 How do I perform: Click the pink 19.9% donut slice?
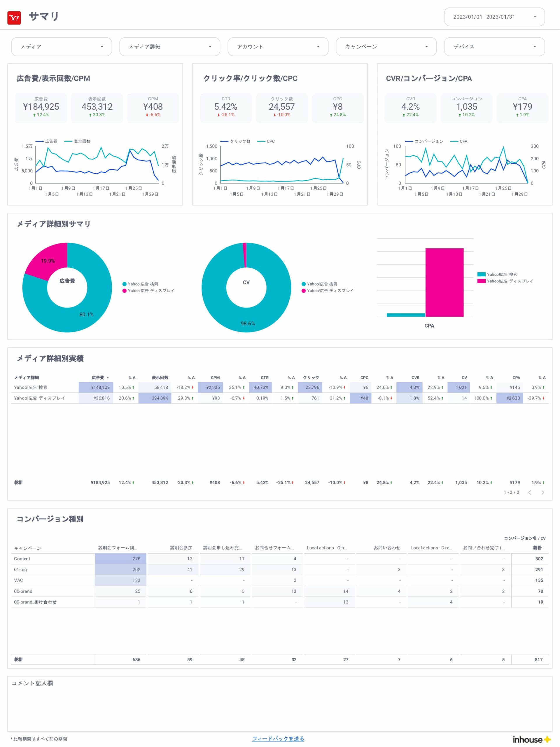click(x=45, y=261)
